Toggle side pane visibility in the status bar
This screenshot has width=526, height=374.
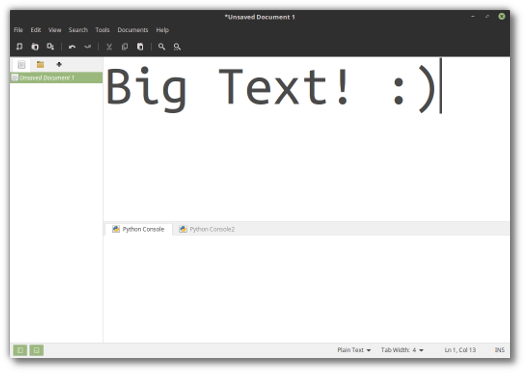pyautogui.click(x=20, y=350)
